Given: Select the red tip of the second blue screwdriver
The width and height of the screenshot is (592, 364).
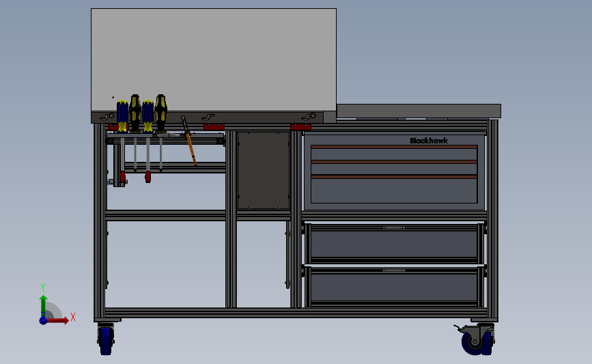Looking at the screenshot, I should pyautogui.click(x=148, y=177).
